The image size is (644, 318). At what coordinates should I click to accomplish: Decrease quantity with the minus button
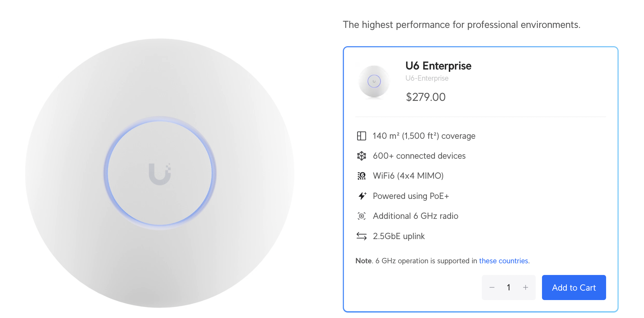click(x=492, y=288)
